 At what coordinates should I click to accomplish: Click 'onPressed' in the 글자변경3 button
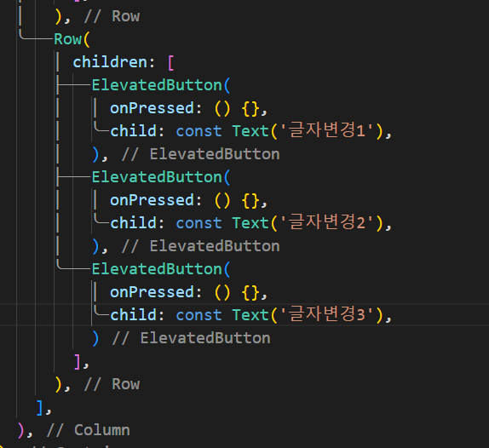(152, 292)
